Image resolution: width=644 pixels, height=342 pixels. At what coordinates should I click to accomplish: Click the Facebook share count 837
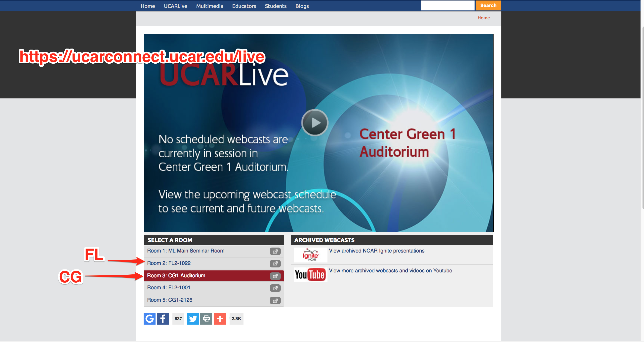[178, 318]
